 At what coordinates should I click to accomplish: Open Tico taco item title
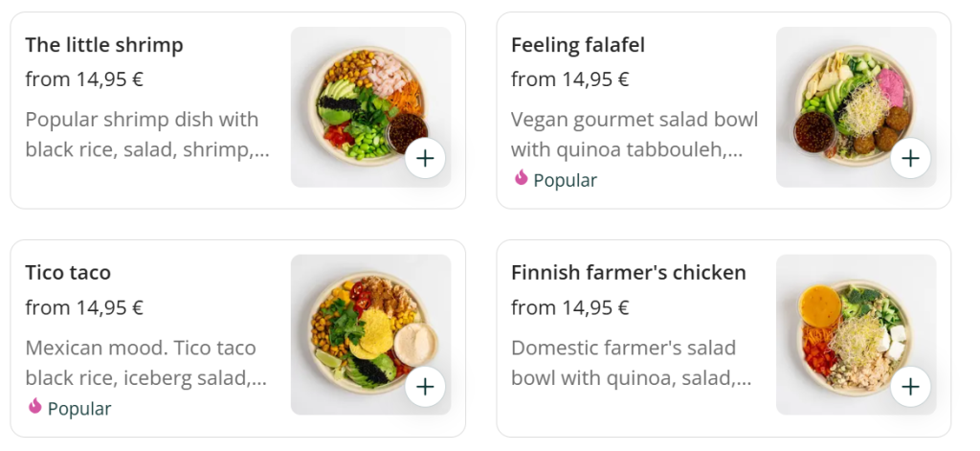tap(68, 273)
